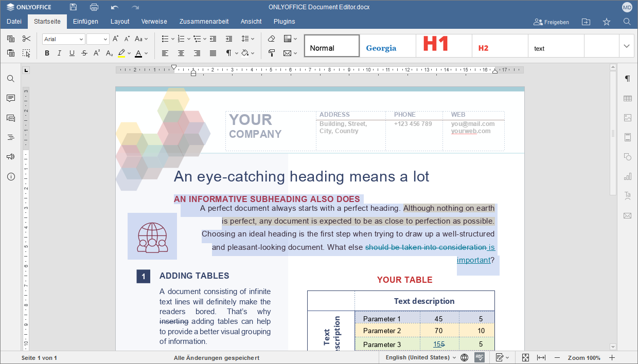Open the Find magnifier in left sidebar
Image resolution: width=638 pixels, height=364 pixels.
pyautogui.click(x=10, y=79)
